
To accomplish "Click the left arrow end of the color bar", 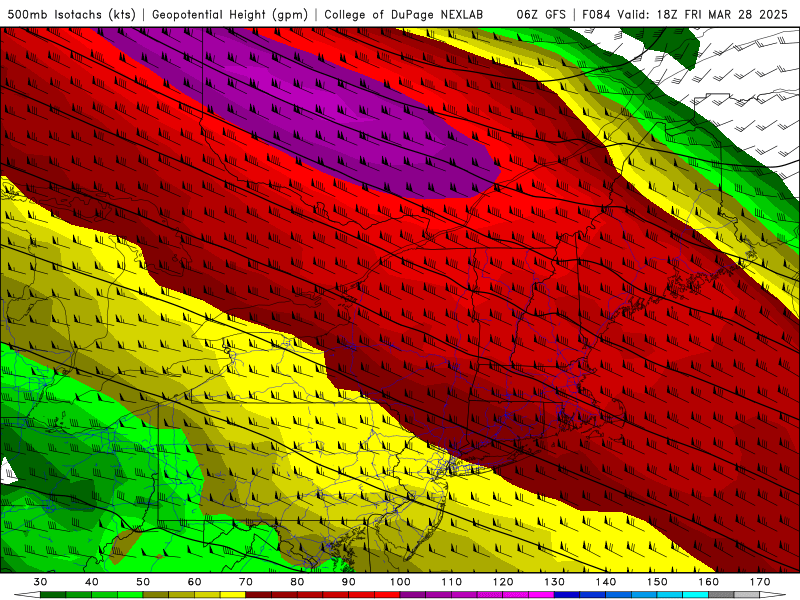I will 27,595.
